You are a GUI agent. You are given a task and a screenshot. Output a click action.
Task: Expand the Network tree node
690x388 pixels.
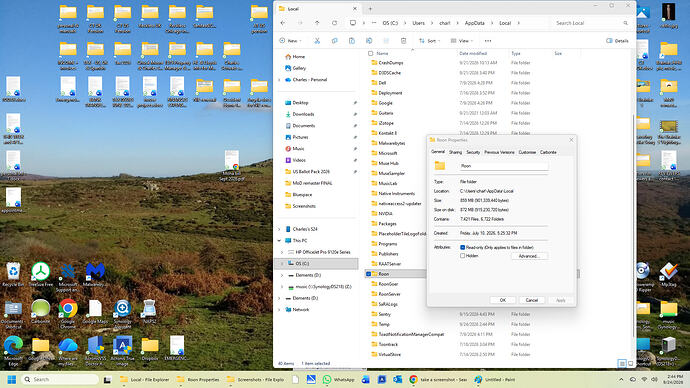click(x=279, y=310)
